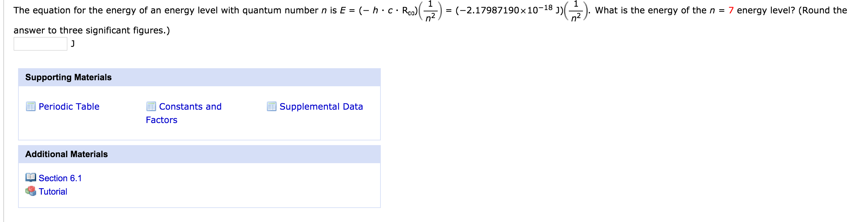Click the Constants and Factors table icon
Screen dimensions: 868x222
pyautogui.click(x=151, y=106)
